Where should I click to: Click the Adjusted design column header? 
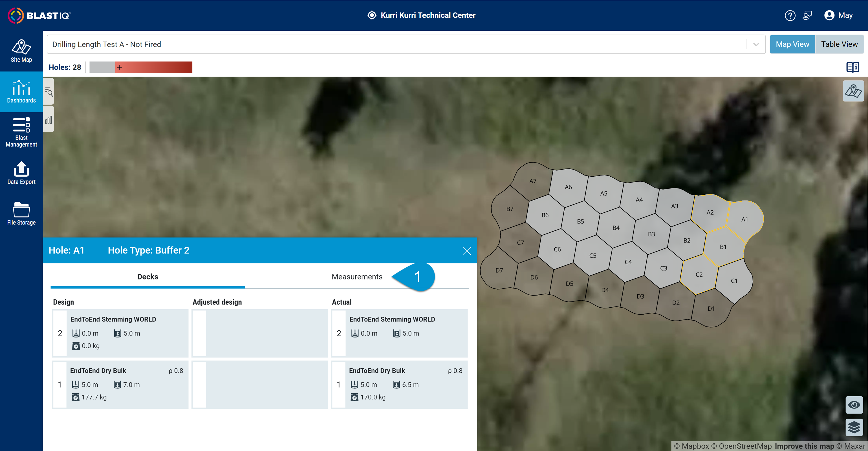tap(217, 302)
